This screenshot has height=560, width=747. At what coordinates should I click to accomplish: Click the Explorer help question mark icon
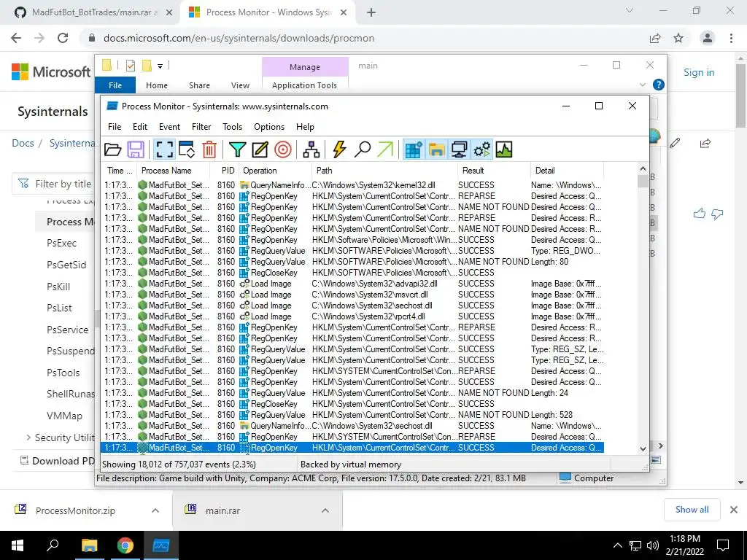[658, 85]
